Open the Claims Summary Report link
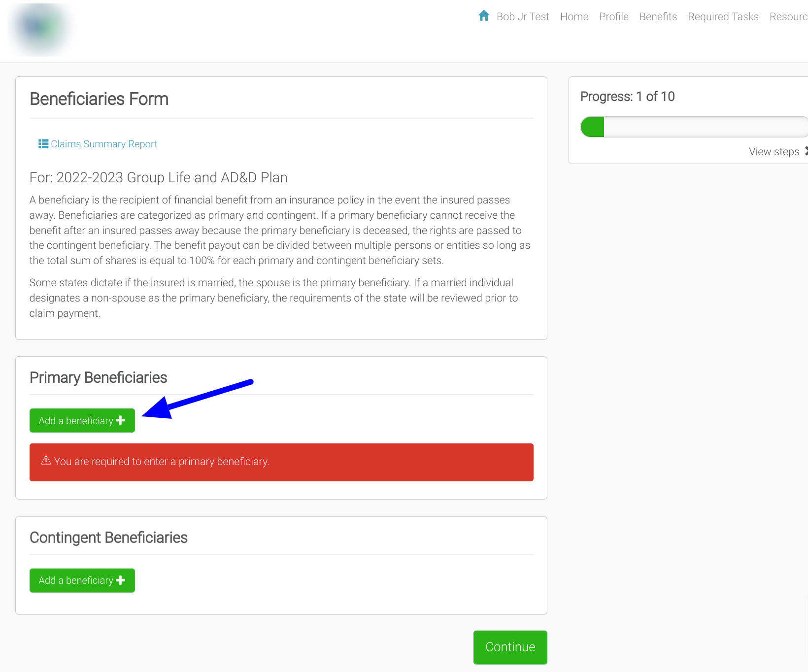 coord(104,144)
